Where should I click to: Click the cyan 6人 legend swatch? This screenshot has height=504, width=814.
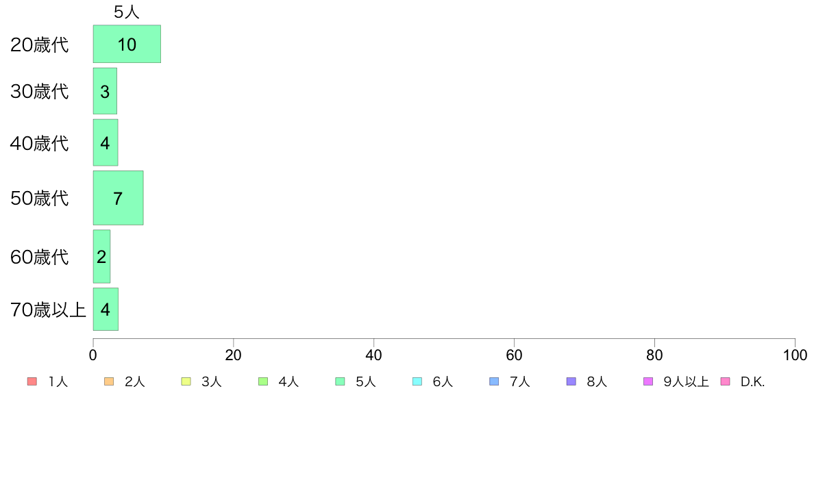click(x=417, y=381)
